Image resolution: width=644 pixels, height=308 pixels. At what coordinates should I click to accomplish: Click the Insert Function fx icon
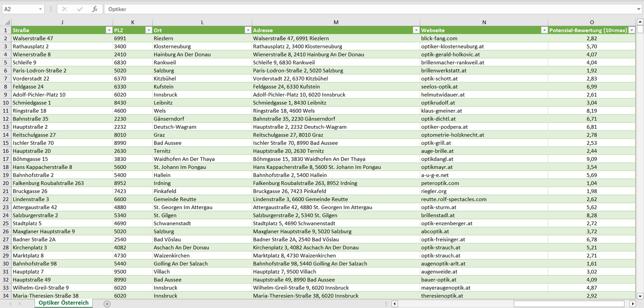pos(94,9)
